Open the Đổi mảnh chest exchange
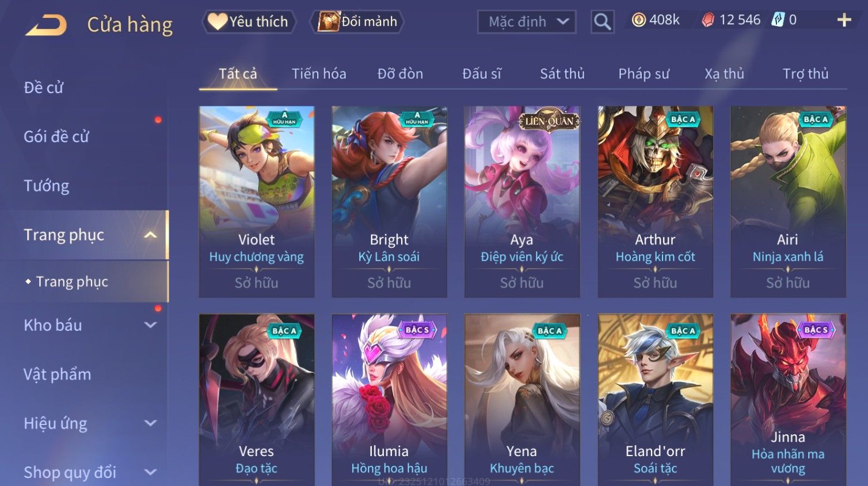 (357, 22)
